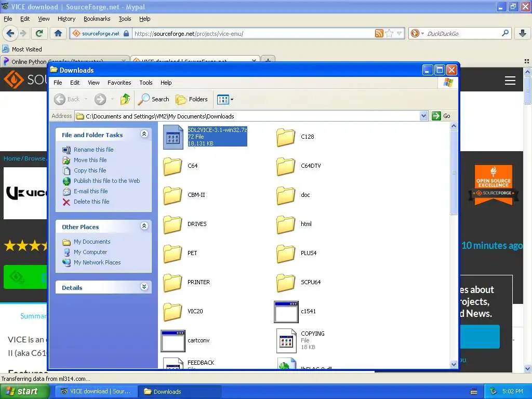Collapse the Other Places panel
The width and height of the screenshot is (532, 399).
[144, 225]
